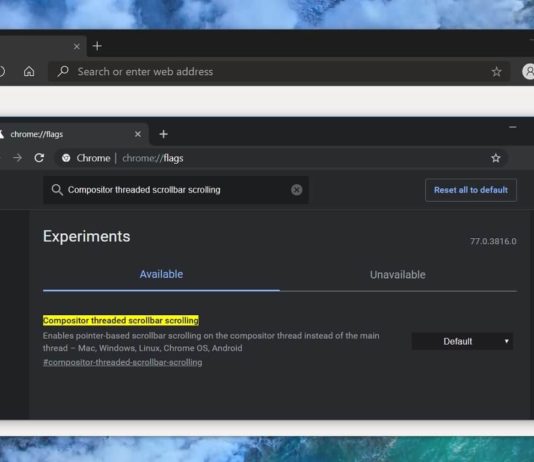Click the flag description starting 'Enables pointer-based scrollbar scrolling'
This screenshot has width=534, height=462.
211,342
